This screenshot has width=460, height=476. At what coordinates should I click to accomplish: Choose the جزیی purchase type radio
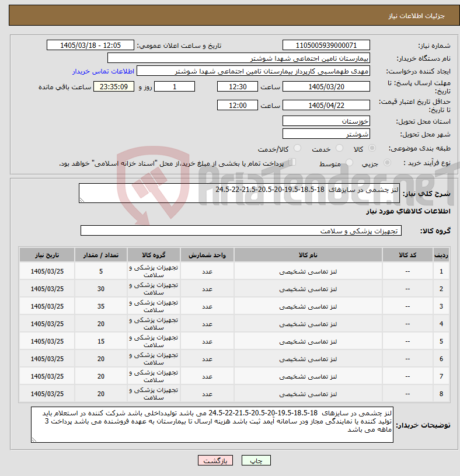[x=387, y=163]
